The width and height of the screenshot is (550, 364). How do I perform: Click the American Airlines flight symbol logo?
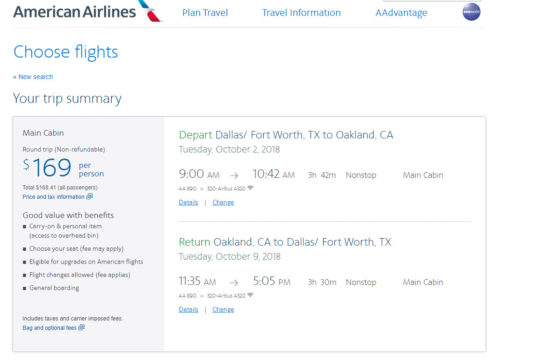point(150,11)
